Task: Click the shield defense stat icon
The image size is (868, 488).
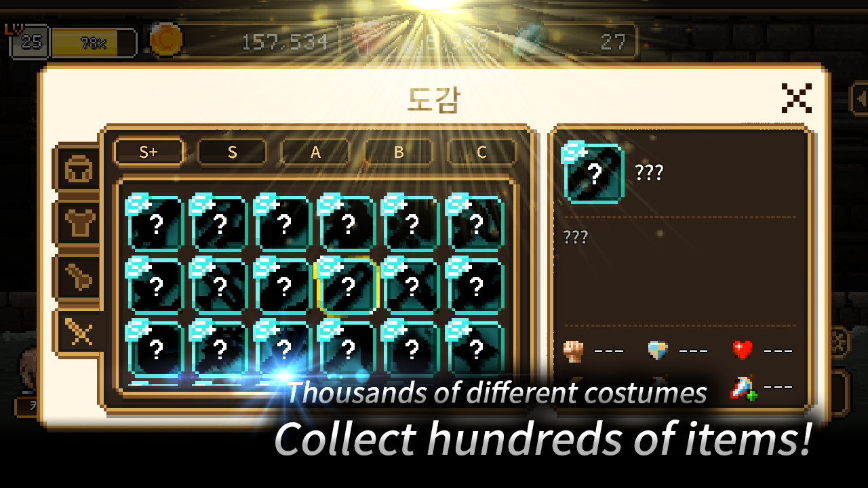Action: tap(658, 350)
